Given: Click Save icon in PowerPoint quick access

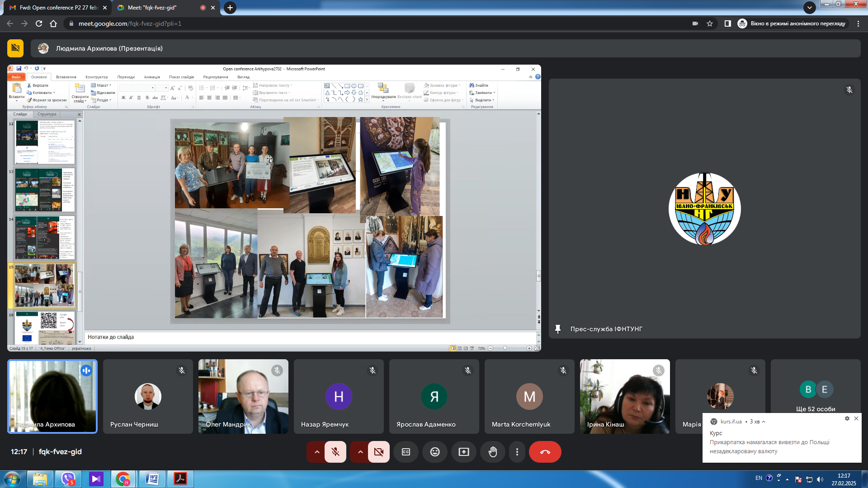Looking at the screenshot, I should click(19, 69).
